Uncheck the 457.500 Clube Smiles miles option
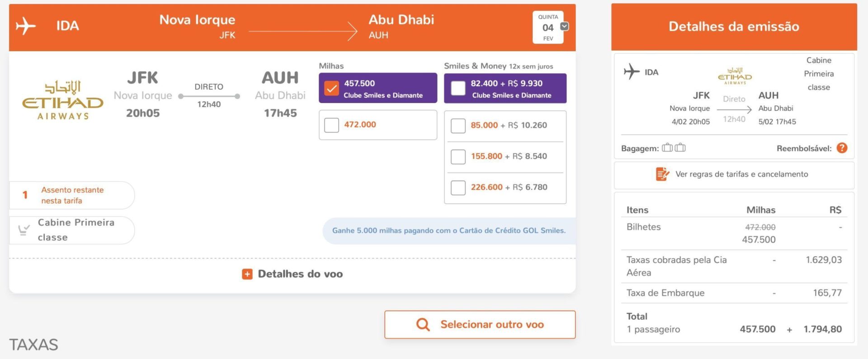868x359 pixels. pyautogui.click(x=331, y=89)
